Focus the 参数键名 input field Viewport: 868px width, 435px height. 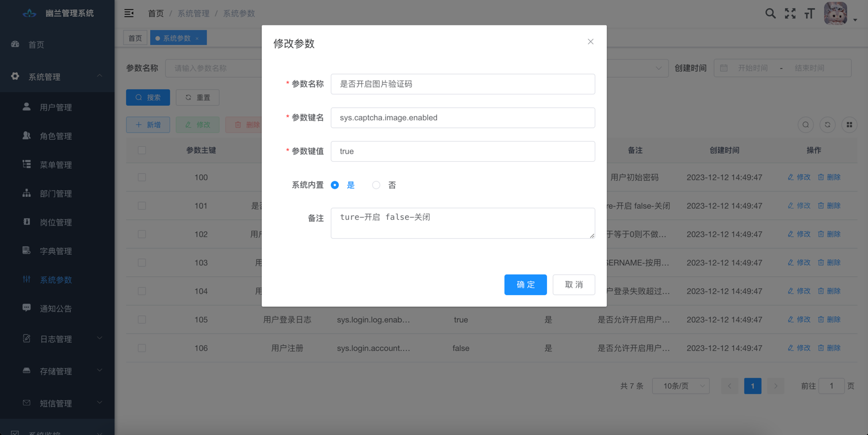click(x=463, y=117)
